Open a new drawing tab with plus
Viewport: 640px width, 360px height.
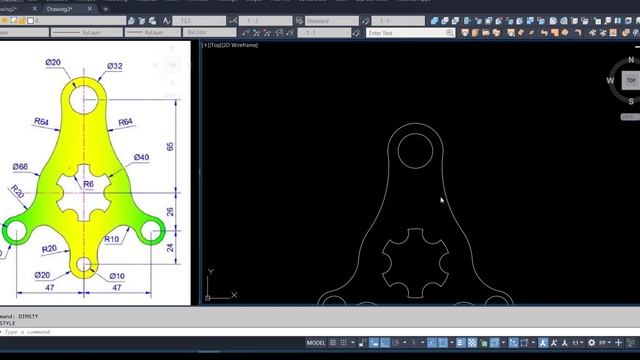105,9
